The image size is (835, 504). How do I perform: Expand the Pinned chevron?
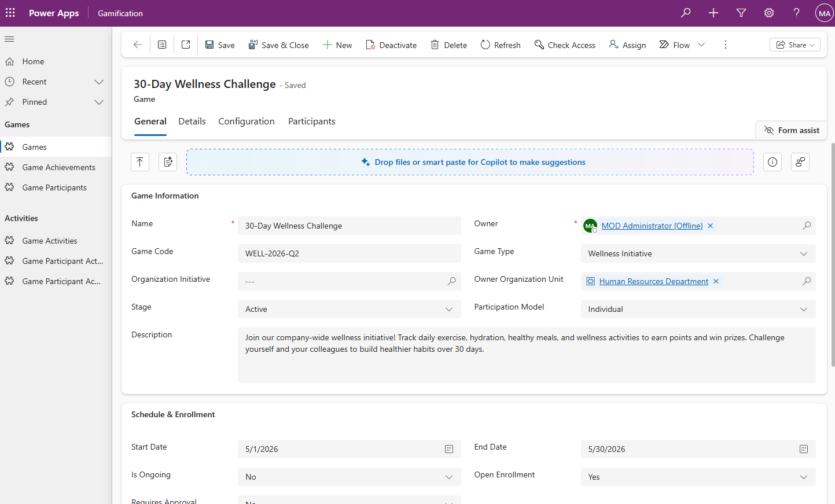[99, 102]
